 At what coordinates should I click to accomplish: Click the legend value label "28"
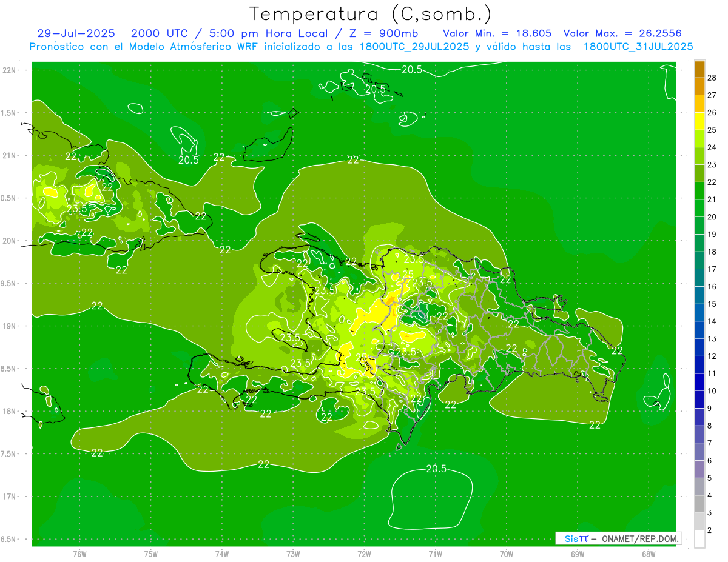coord(712,78)
